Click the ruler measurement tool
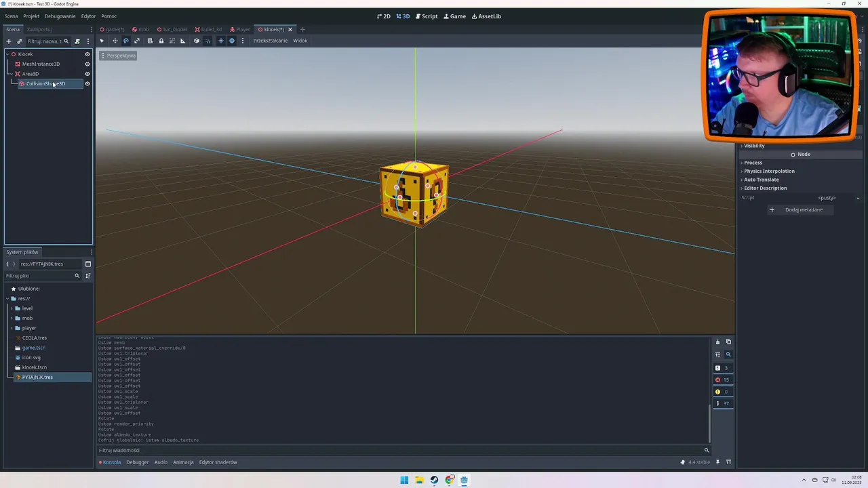 tap(182, 41)
